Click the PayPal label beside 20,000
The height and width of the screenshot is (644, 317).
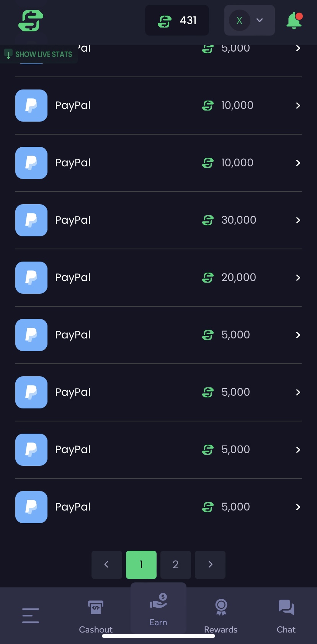click(73, 278)
